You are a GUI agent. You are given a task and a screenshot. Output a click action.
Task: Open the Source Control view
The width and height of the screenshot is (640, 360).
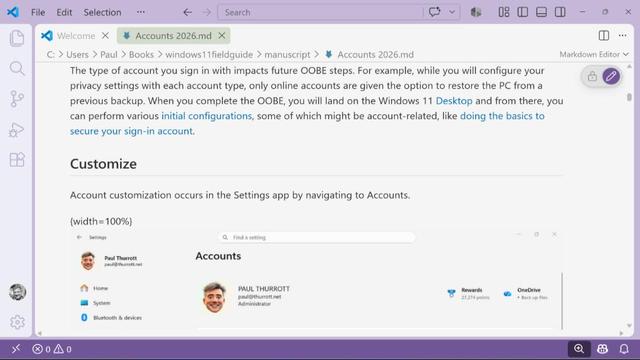click(x=17, y=99)
